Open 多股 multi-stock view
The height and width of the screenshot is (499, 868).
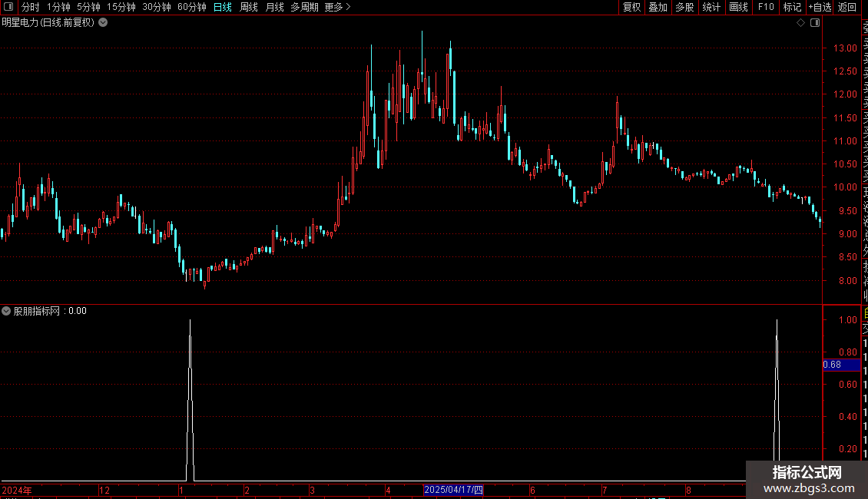pyautogui.click(x=684, y=7)
